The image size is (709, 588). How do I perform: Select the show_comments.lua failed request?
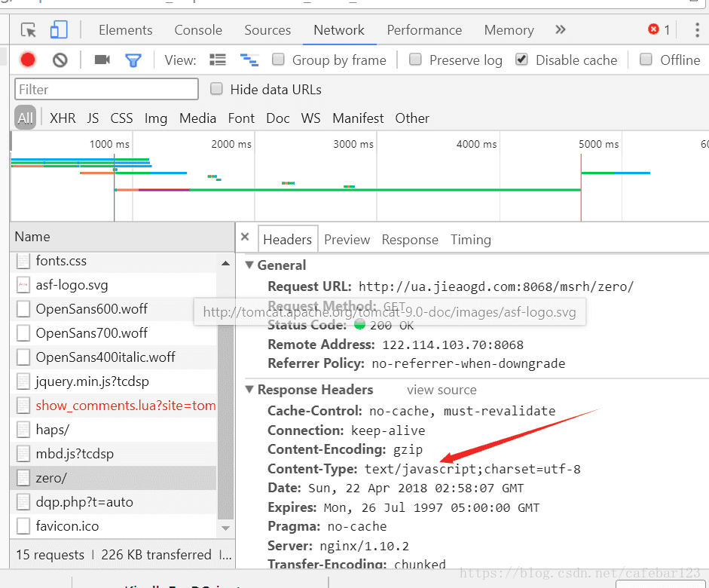[x=113, y=406]
